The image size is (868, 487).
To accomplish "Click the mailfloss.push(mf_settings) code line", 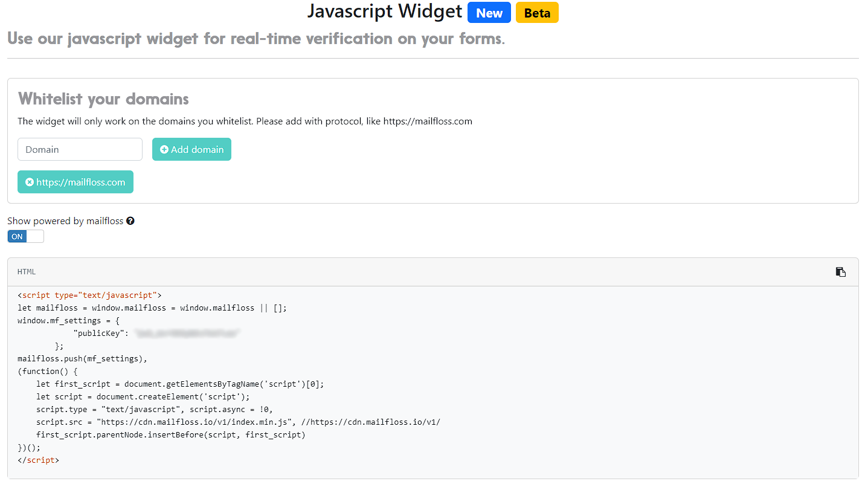I will (83, 358).
